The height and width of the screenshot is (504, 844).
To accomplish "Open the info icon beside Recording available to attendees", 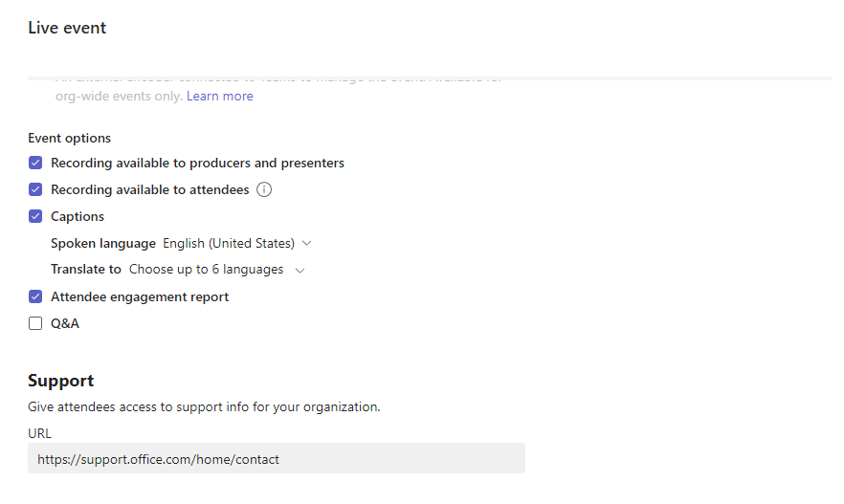I will click(x=264, y=189).
